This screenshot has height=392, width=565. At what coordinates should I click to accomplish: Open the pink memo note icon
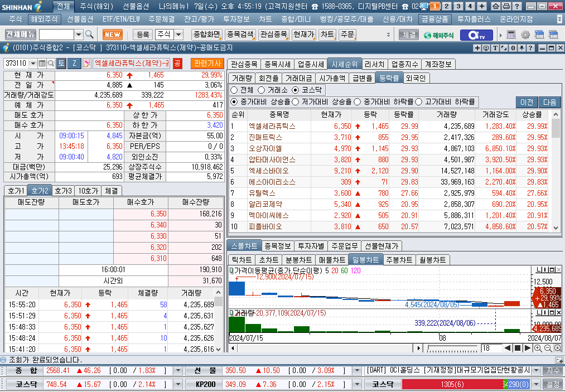(86, 64)
